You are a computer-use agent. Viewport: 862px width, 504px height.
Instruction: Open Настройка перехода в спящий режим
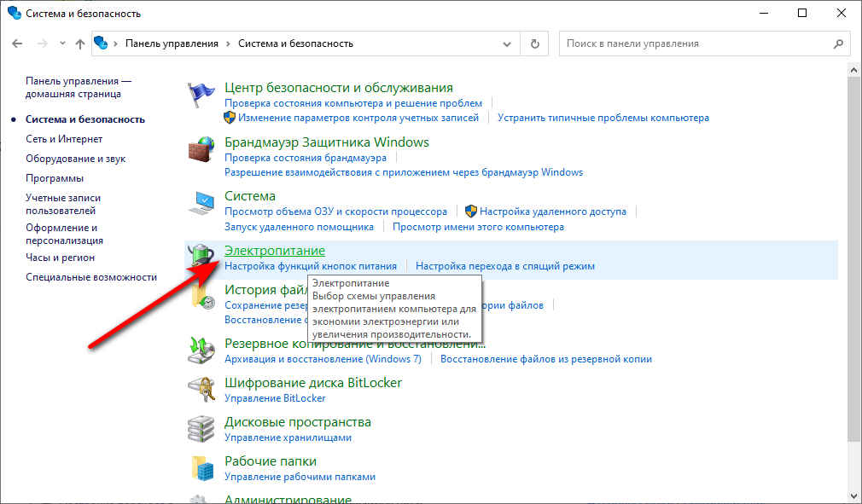coord(504,266)
